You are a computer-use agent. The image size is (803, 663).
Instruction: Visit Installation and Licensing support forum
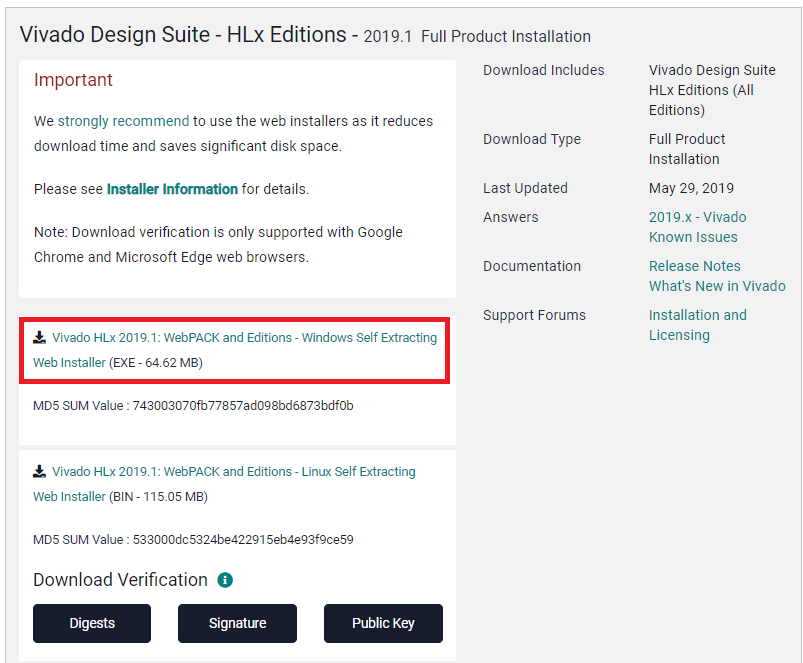tap(697, 325)
